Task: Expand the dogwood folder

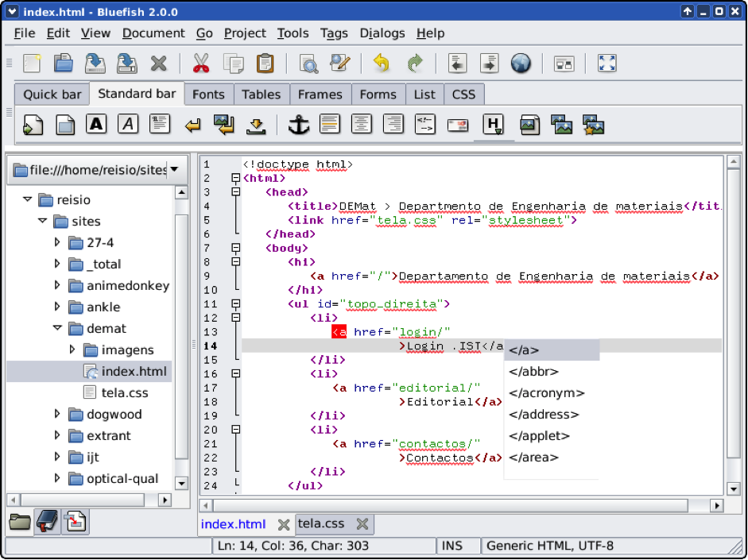Action: [57, 414]
